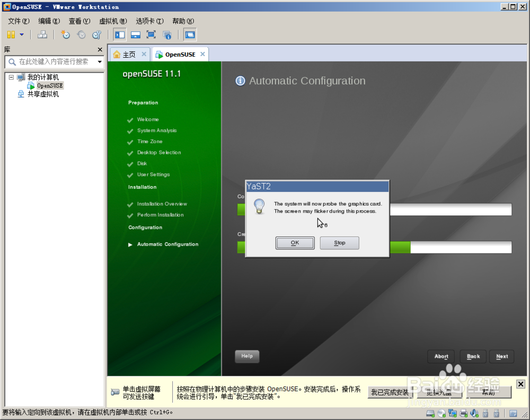Click the send Ctrl+Alt+Del icon
530x420 pixels.
click(x=42, y=34)
